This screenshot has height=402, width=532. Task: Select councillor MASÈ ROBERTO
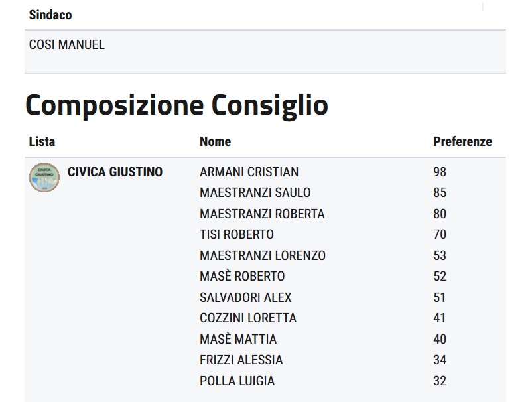pos(242,276)
